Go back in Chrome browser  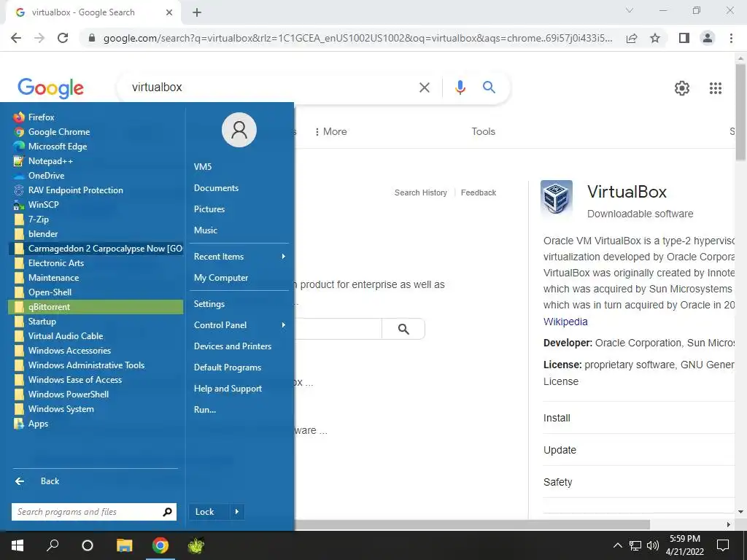[16, 38]
